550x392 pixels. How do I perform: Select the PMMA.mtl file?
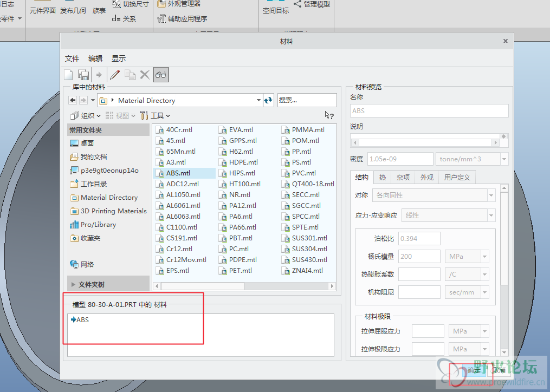303,130
